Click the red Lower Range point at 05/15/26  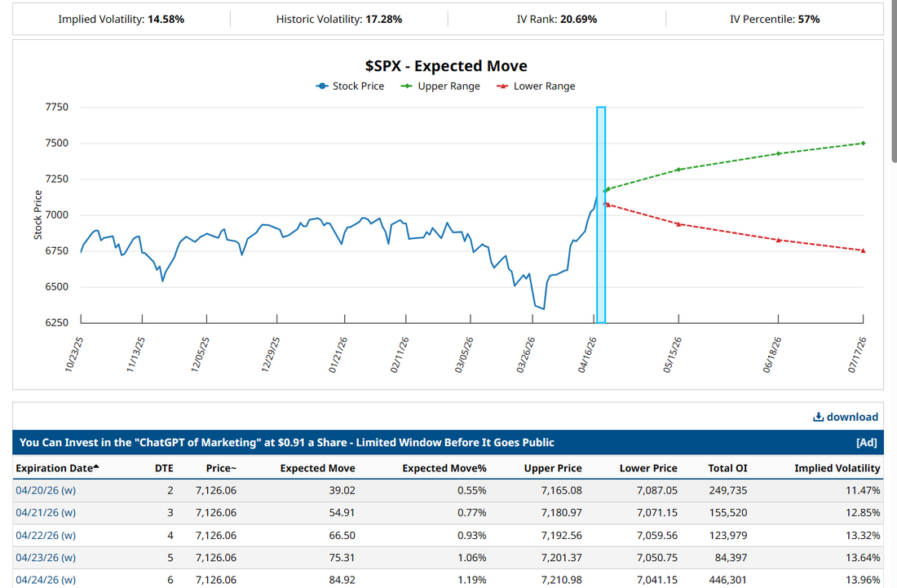678,223
